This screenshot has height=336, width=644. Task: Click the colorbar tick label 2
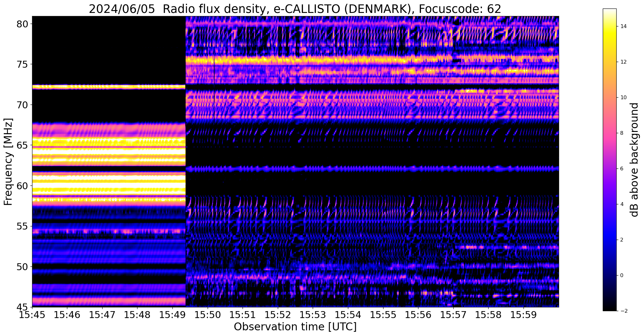(621, 240)
